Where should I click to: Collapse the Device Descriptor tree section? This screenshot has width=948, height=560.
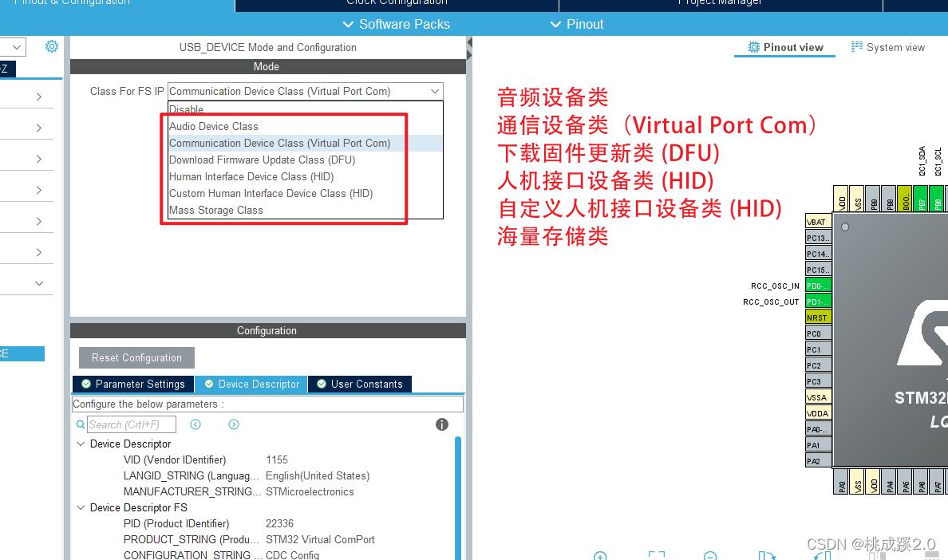click(80, 444)
